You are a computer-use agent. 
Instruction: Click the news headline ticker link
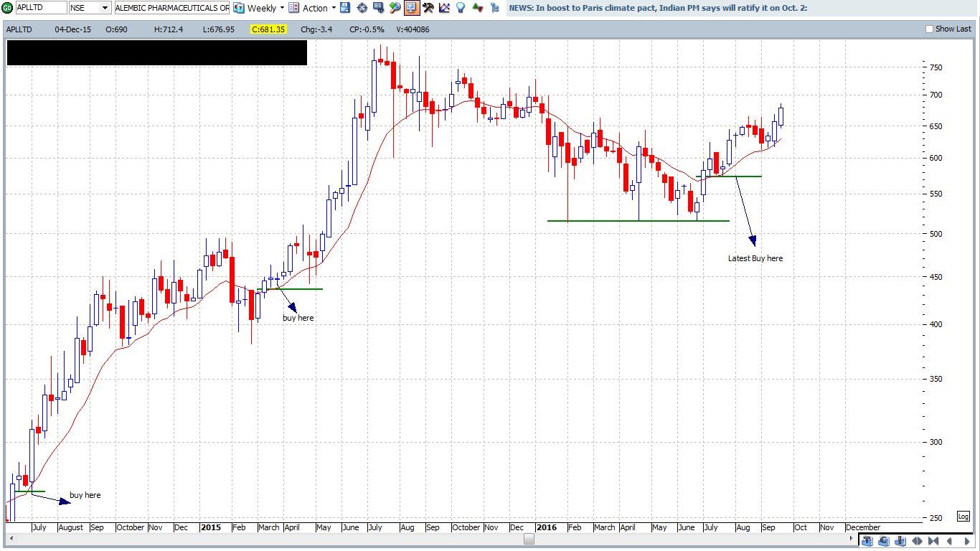click(658, 8)
